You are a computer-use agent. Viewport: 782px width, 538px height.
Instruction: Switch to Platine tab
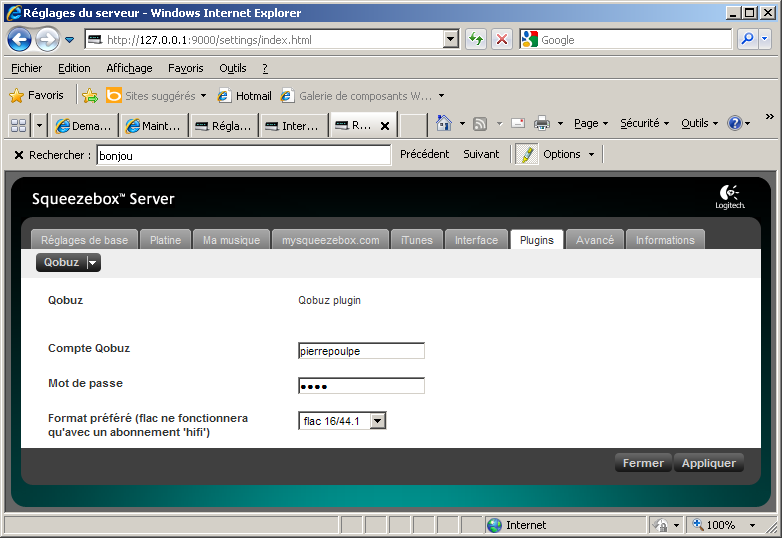[166, 240]
